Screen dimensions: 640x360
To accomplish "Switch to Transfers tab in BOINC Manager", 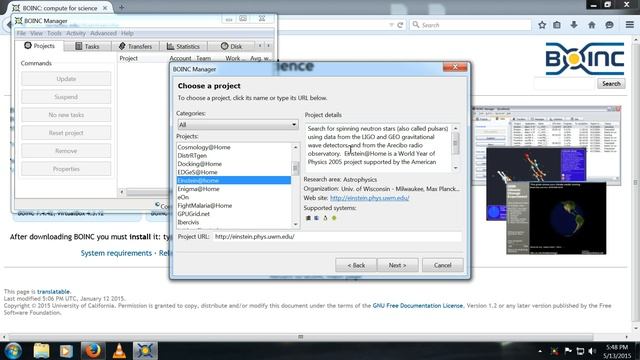I will point(135,47).
